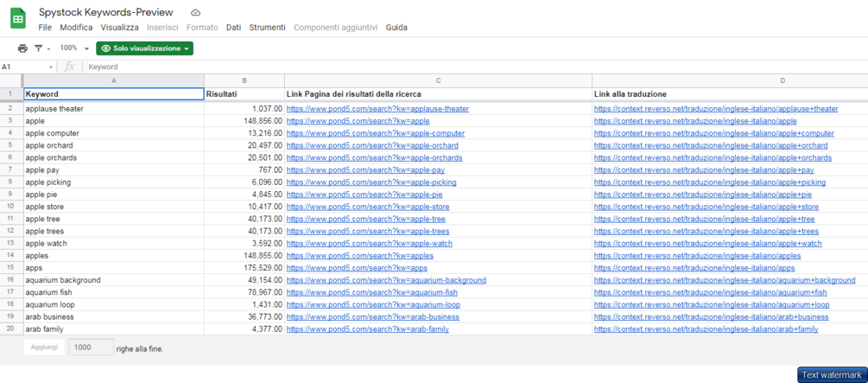Viewport: 868px width, 383px height.
Task: Select the cell with value 20,497.00
Action: pos(244,146)
